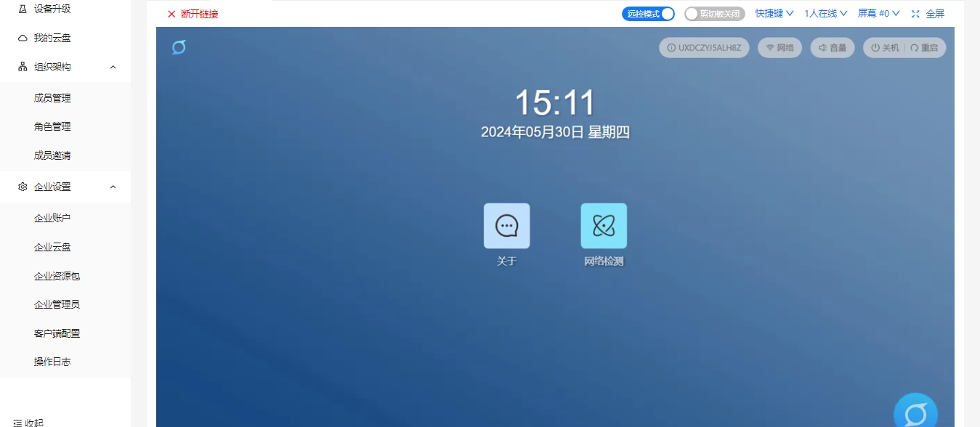
Task: Collapse the 企业设置 section chevron
Action: point(113,187)
